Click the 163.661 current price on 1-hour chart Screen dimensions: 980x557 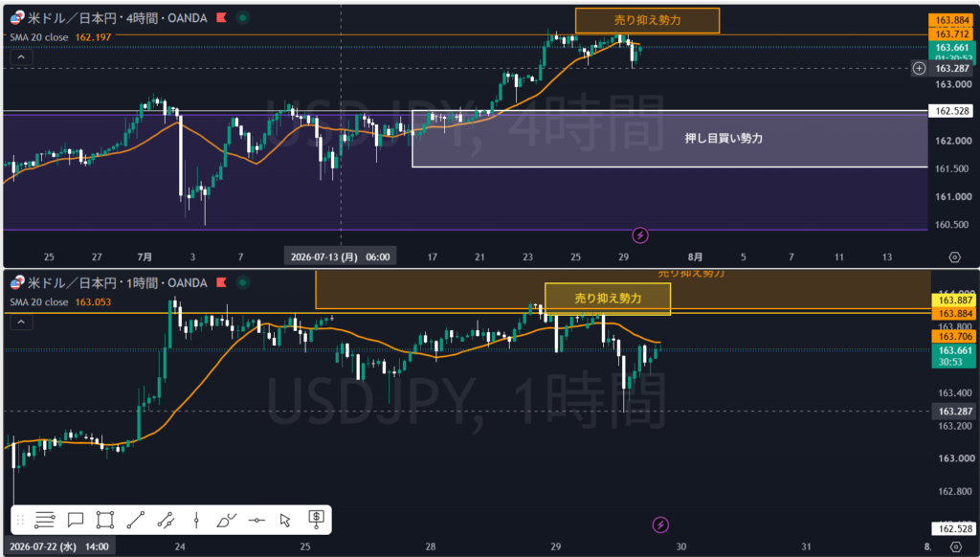pos(954,350)
